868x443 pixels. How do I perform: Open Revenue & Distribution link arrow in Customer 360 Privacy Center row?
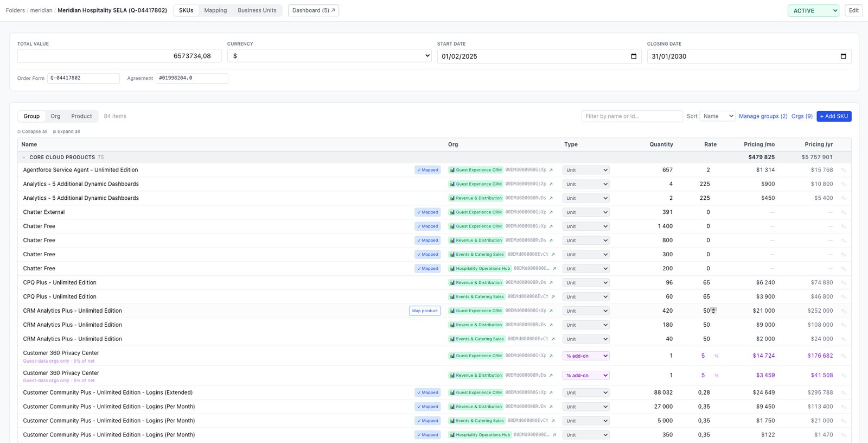[551, 376]
